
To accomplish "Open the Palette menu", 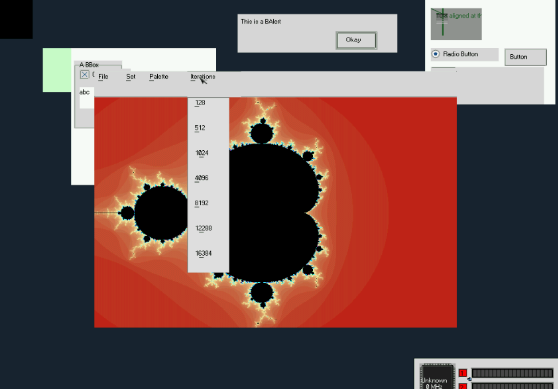I will [x=159, y=77].
